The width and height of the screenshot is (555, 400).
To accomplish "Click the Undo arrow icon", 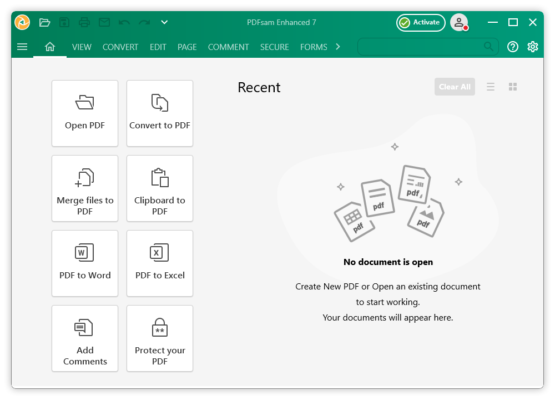I will coord(124,23).
